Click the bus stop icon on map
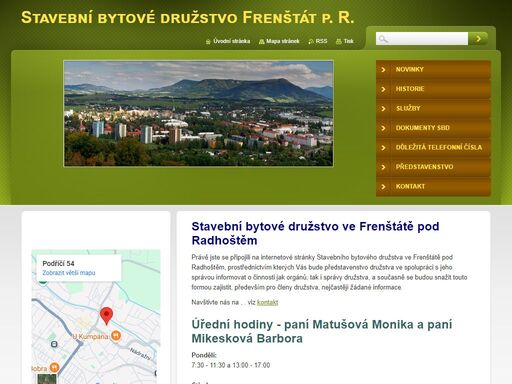Image resolution: width=512 pixels, height=384 pixels. click(x=54, y=344)
